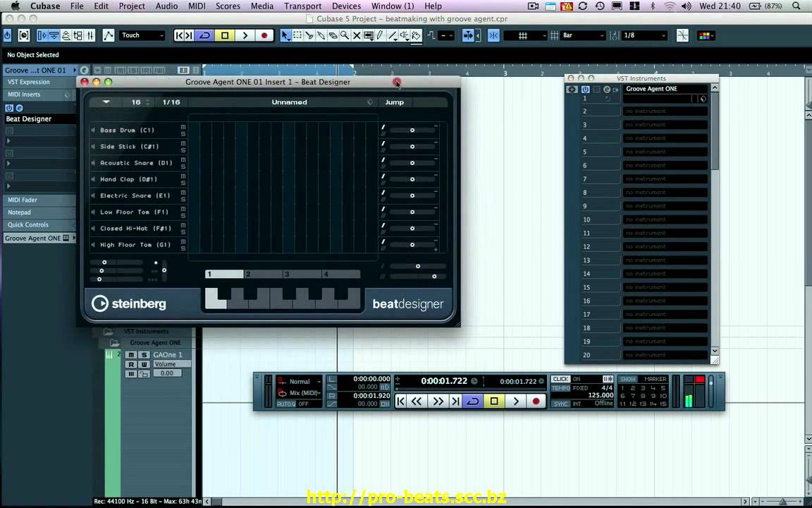Expand the VST Expression inspector tab

pyautogui.click(x=39, y=82)
